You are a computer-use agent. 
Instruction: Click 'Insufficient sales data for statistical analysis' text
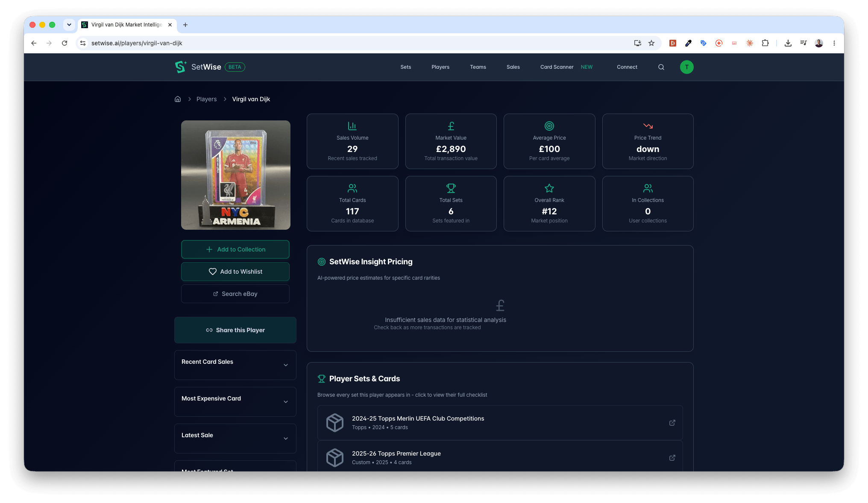446,320
